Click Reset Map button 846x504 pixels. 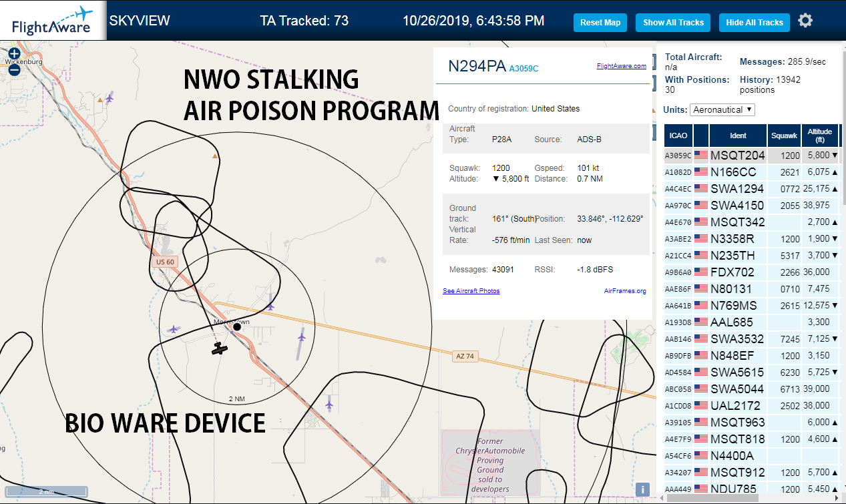pos(600,22)
